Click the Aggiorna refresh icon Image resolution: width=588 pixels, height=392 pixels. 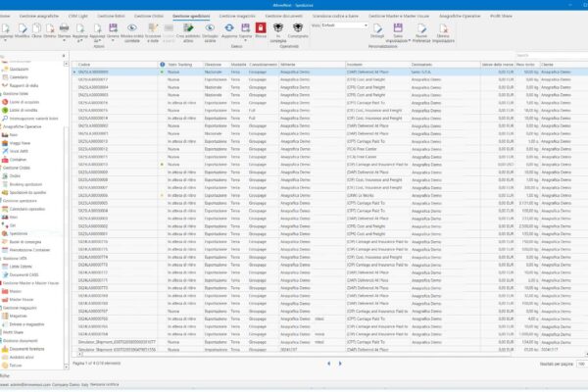tap(229, 28)
